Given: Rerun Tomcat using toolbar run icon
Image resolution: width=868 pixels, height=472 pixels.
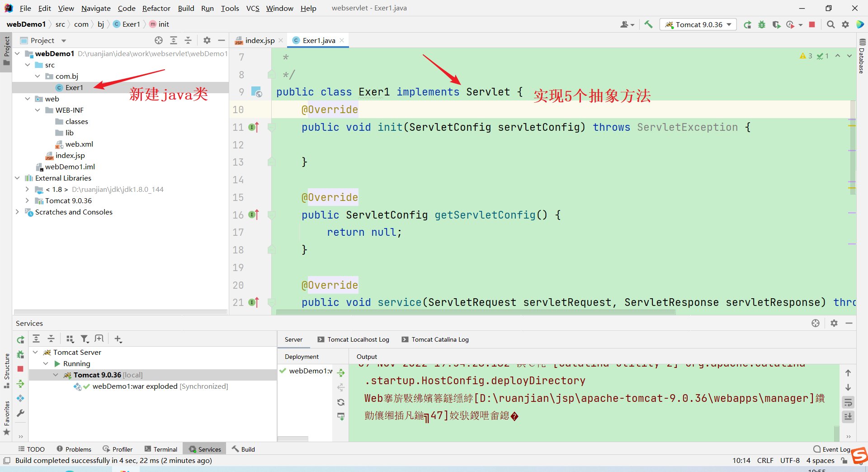Looking at the screenshot, I should 748,24.
